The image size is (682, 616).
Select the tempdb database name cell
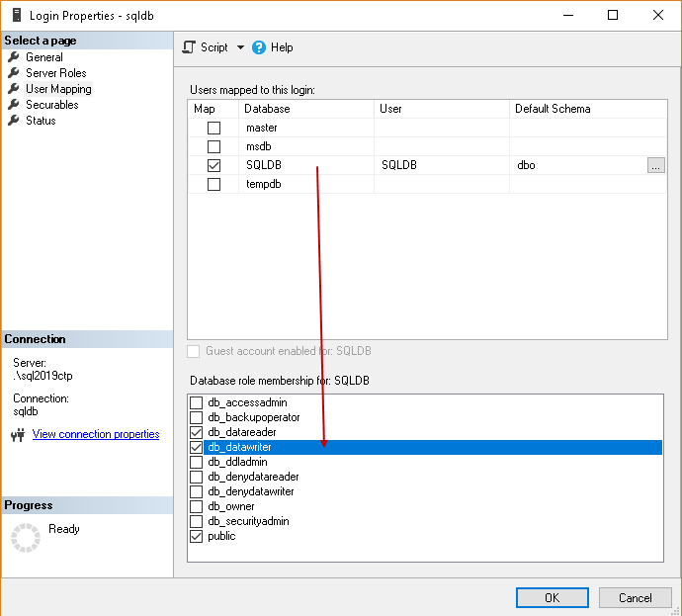(306, 185)
